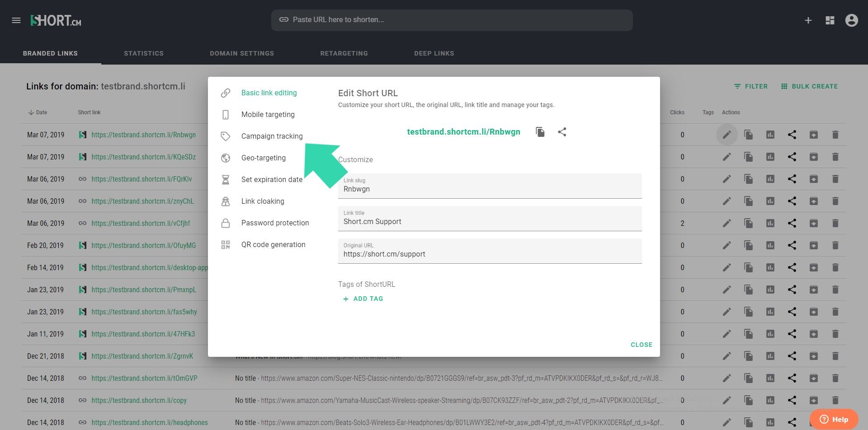868x430 pixels.
Task: Go to the Domain Settings tab
Action: point(242,53)
